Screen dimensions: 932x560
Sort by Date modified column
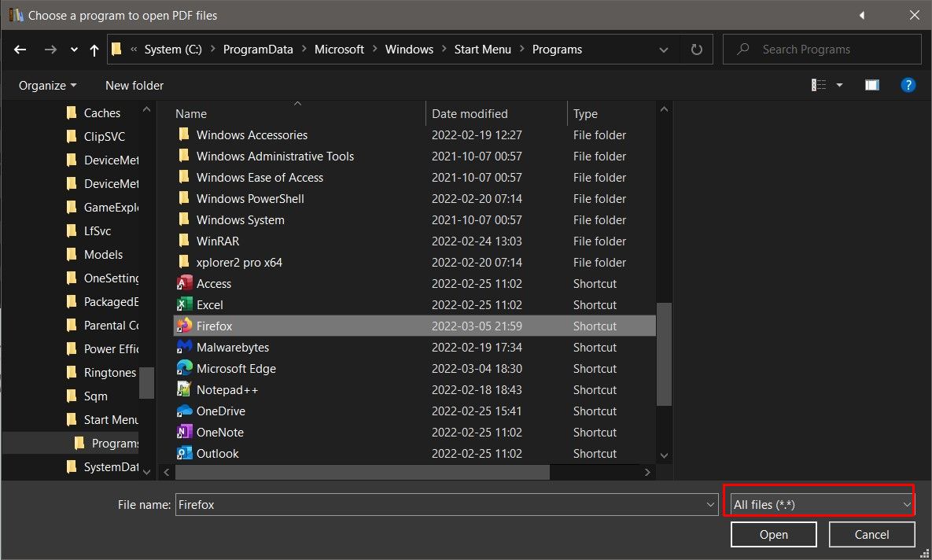pyautogui.click(x=470, y=113)
